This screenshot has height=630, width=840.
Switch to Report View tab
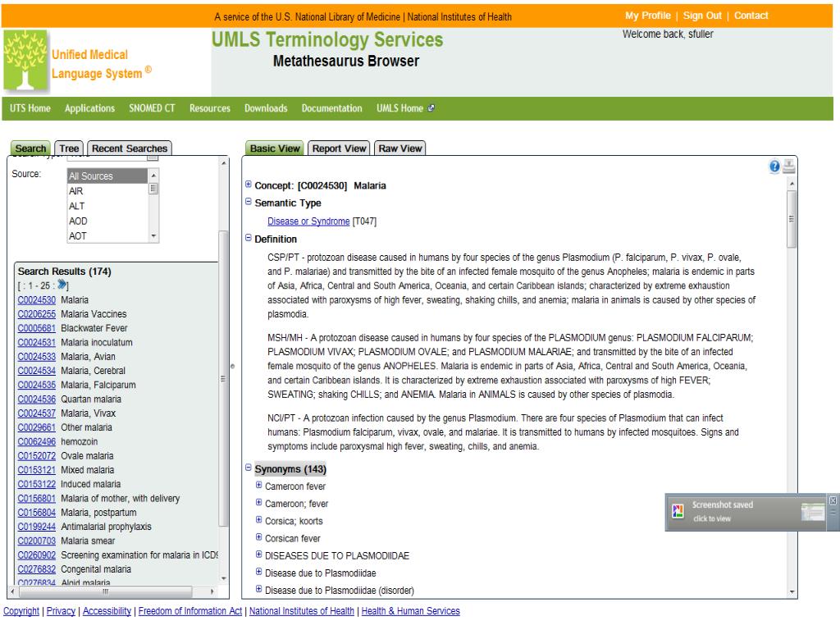point(339,148)
